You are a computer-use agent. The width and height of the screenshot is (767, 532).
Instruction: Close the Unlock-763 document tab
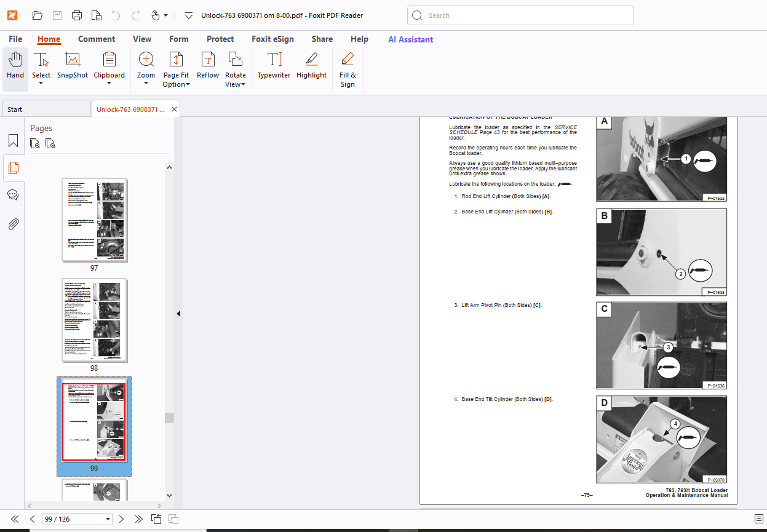click(x=175, y=109)
